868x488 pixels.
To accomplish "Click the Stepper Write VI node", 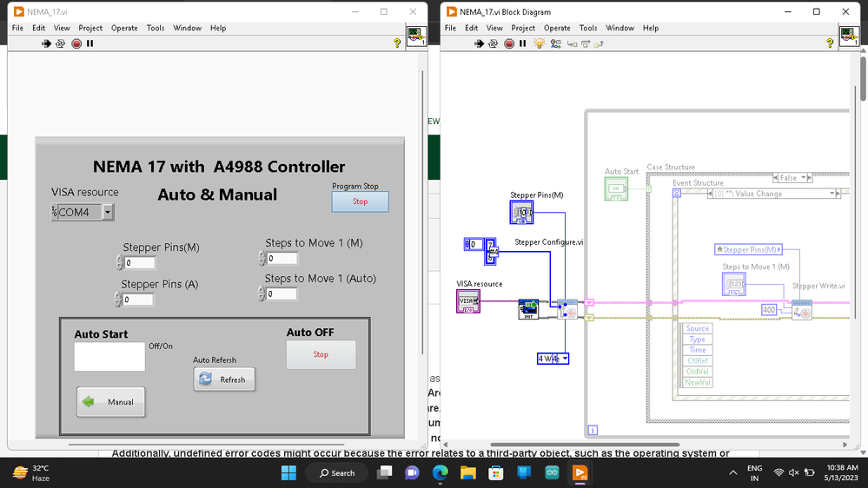I will tap(801, 310).
